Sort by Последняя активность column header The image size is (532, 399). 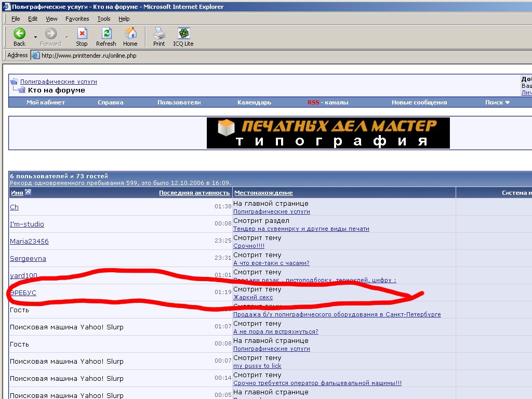(x=194, y=193)
